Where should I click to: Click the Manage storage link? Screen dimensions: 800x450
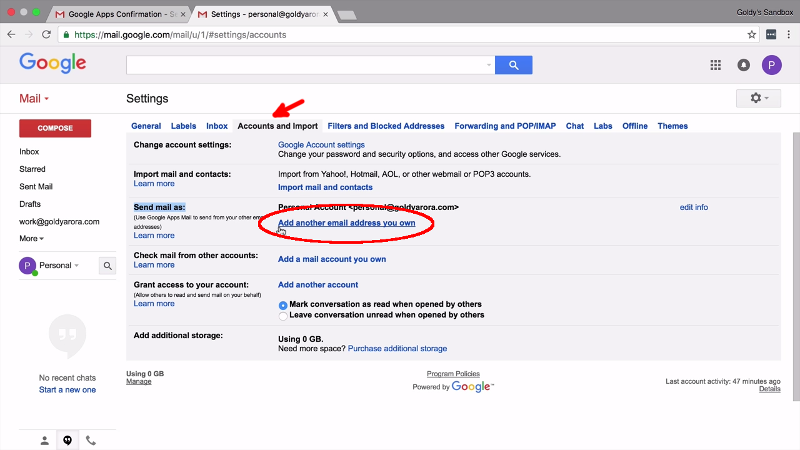tap(139, 382)
